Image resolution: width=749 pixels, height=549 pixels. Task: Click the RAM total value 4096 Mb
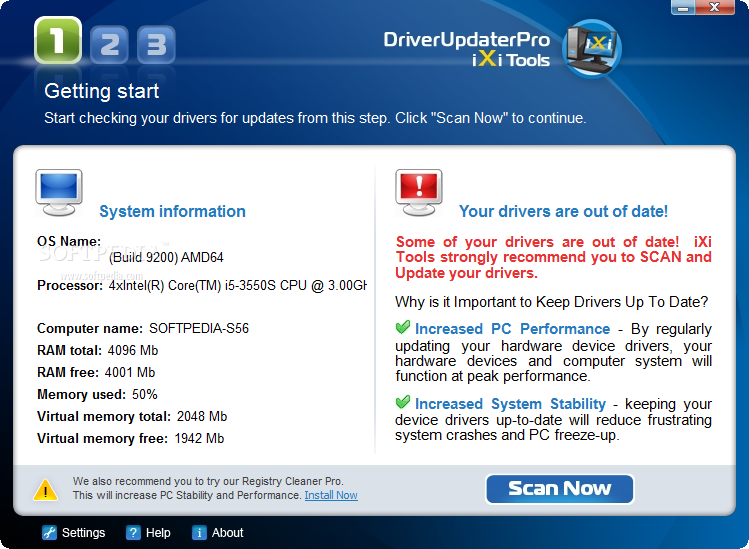point(133,350)
